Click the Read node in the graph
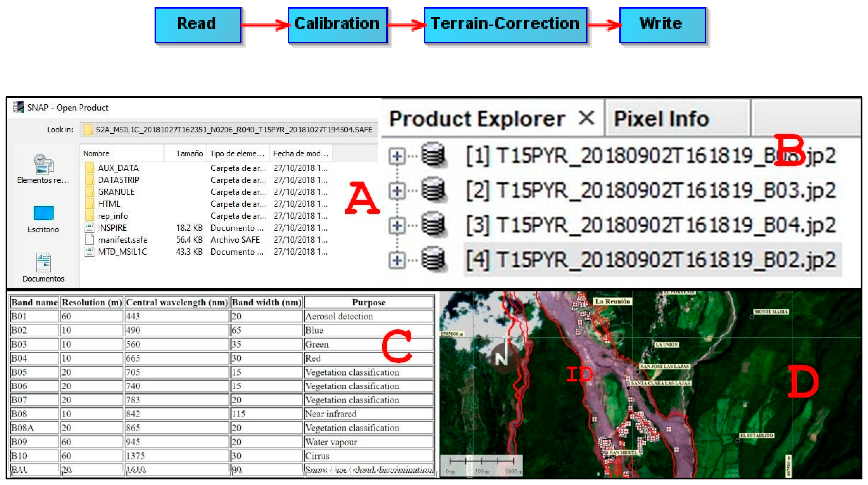The height and width of the screenshot is (485, 868). (x=198, y=25)
